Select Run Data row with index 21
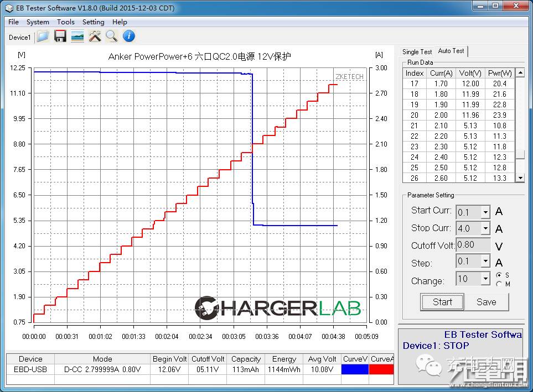533x392 pixels. [x=459, y=126]
